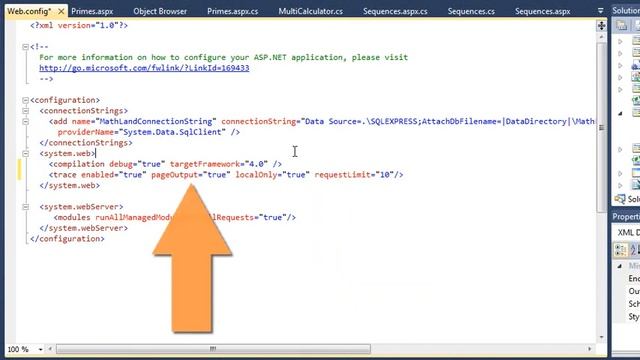Click the vertical scrollbar up arrow
This screenshot has height=360, width=640.
point(602,37)
